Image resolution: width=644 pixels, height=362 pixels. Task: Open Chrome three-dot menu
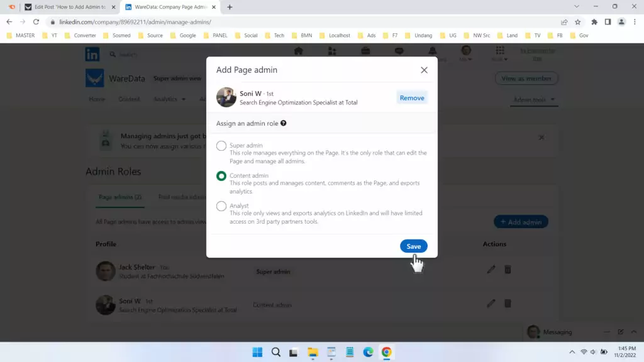(635, 22)
